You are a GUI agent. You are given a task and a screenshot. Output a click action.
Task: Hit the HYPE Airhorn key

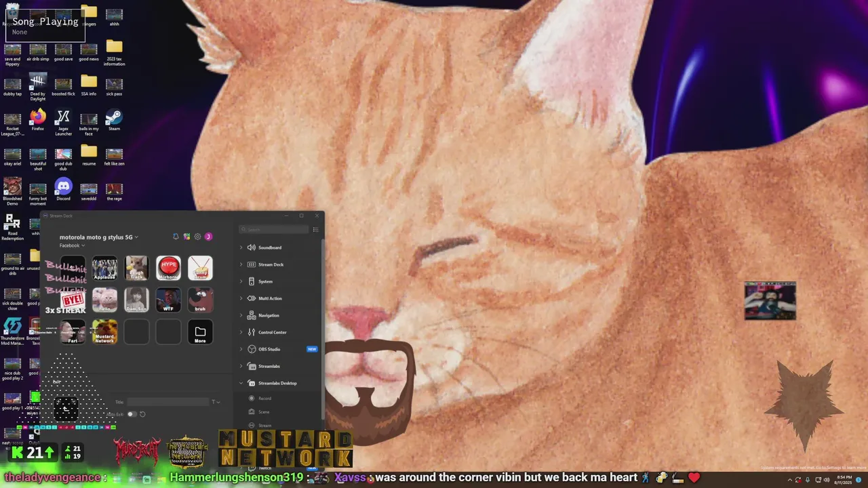168,268
